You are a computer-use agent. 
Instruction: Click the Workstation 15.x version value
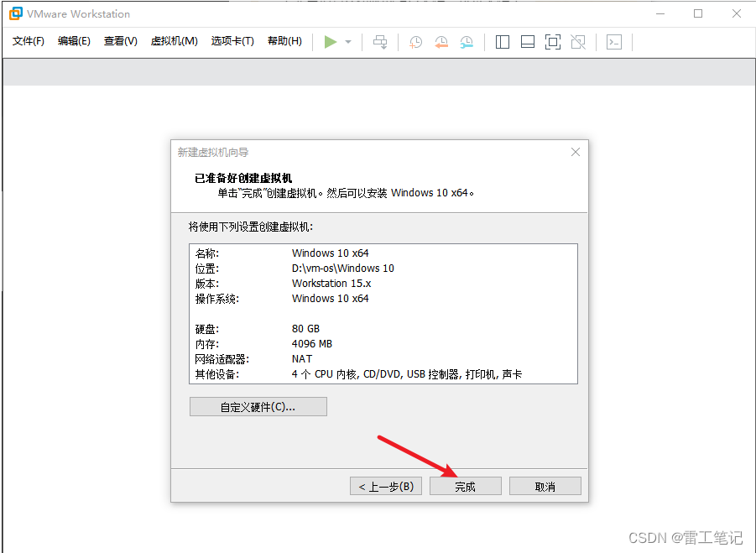coord(331,283)
